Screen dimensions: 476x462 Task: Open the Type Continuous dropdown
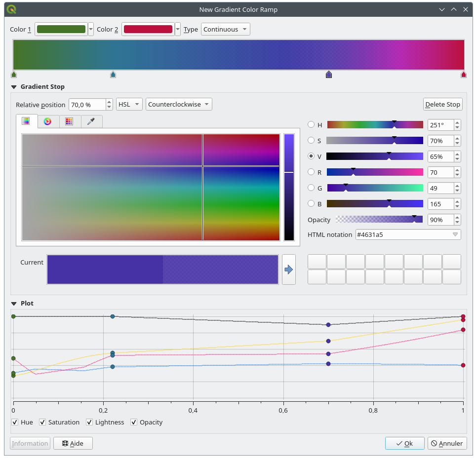click(x=225, y=29)
